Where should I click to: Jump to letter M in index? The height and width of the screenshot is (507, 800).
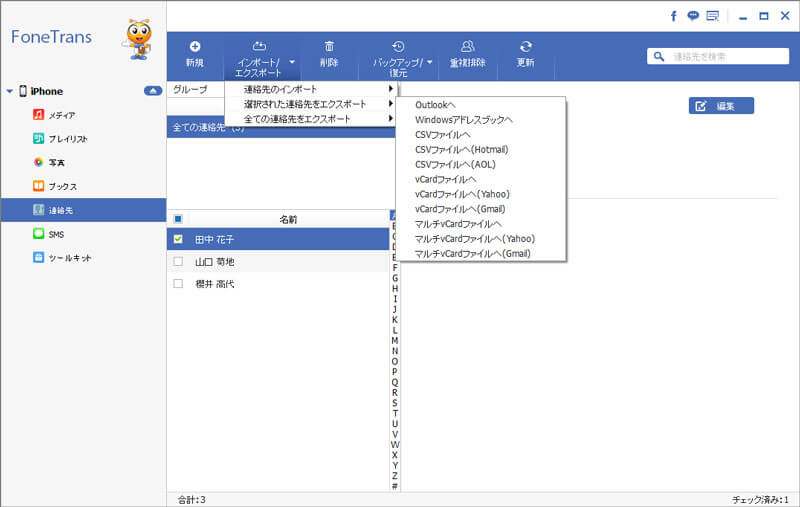(x=394, y=340)
